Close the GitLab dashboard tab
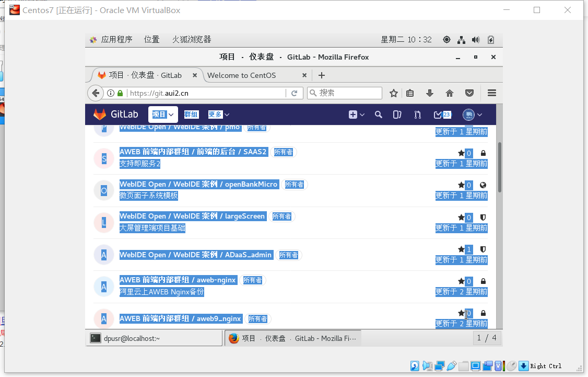588x377 pixels. pos(195,75)
